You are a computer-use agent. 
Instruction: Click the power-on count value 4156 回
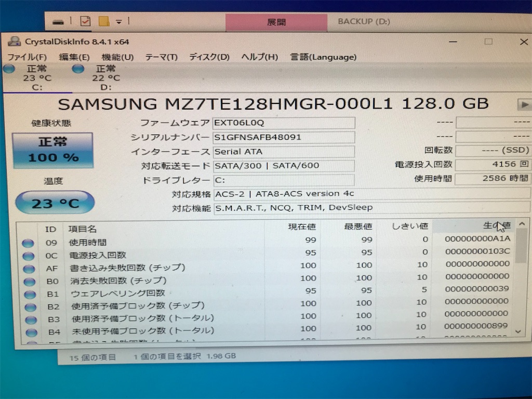click(493, 165)
